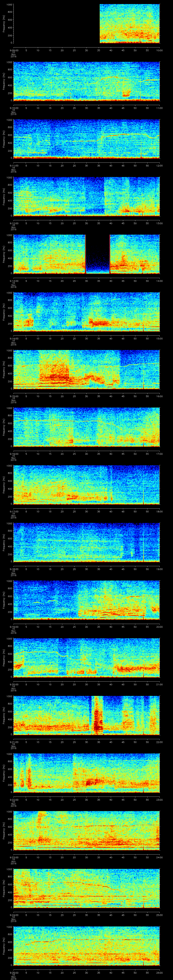Select the spectrogram panel starting at 9:23:00

pyautogui.click(x=86, y=831)
